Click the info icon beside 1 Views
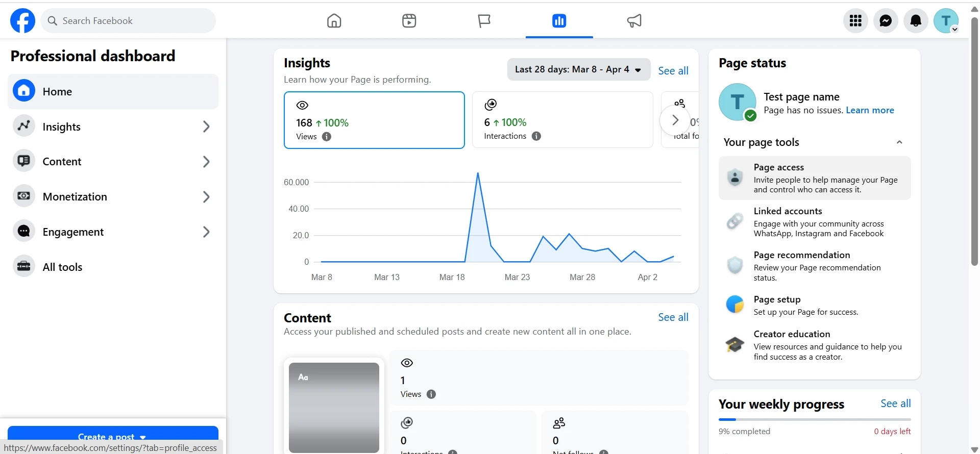This screenshot has height=454, width=980. tap(431, 394)
